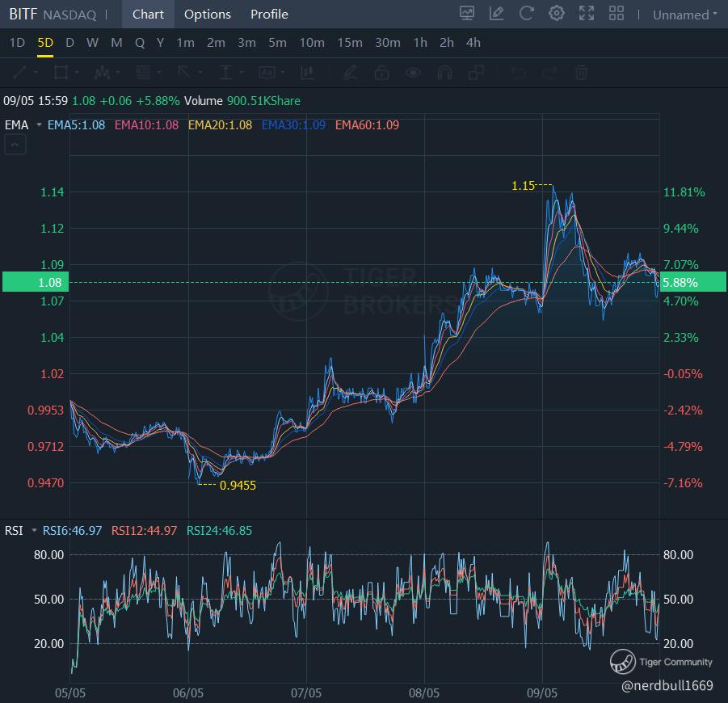Delete drawings with the trash icon

580,73
